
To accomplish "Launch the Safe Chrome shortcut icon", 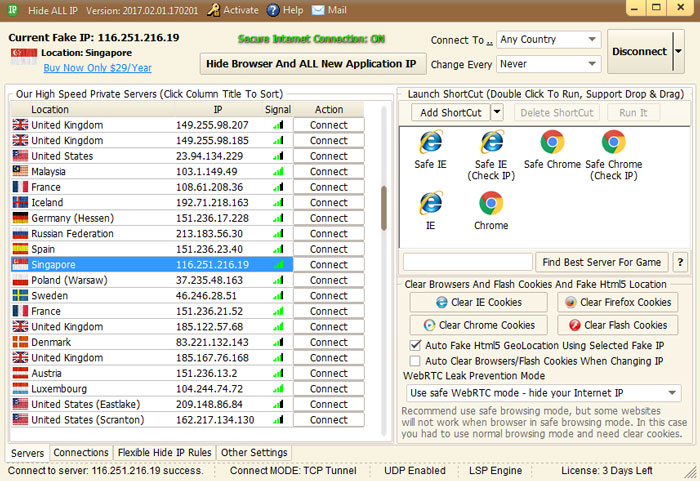I will (x=552, y=142).
